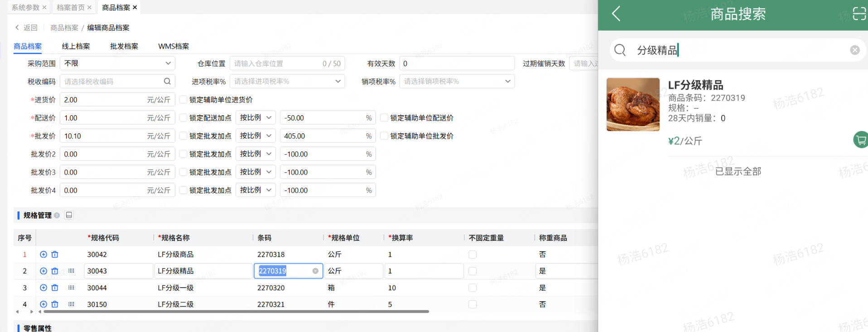
Task: Expand the 销项税率% dropdown
Action: [x=457, y=81]
